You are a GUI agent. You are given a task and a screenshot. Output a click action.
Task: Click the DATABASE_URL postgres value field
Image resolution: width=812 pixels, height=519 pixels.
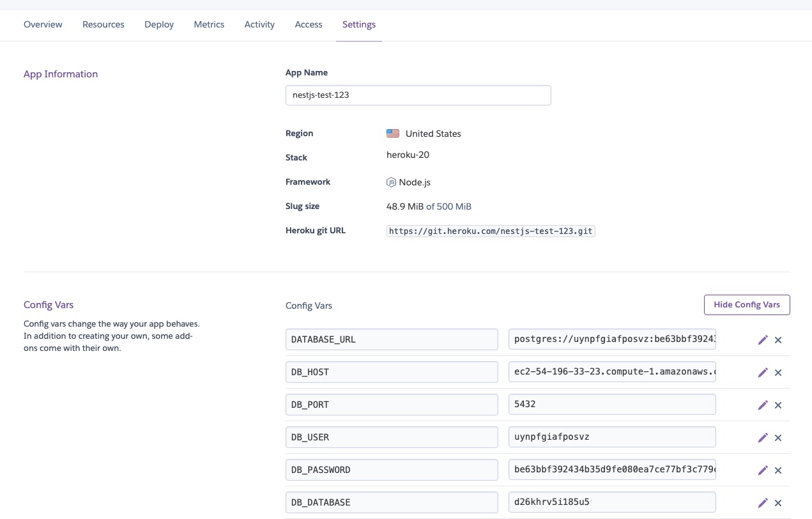tap(612, 339)
